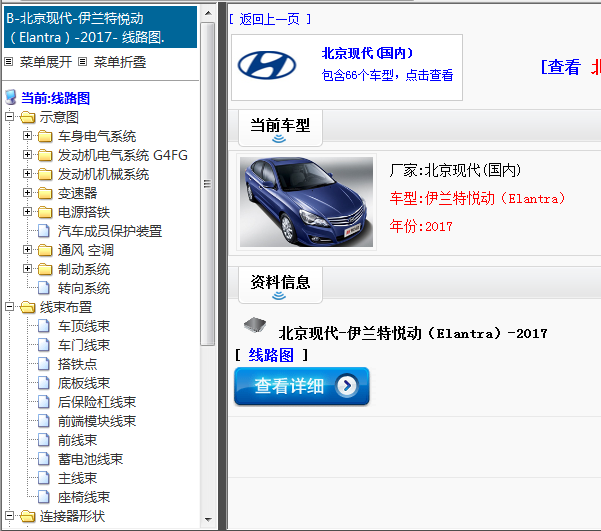This screenshot has height=531, width=601.
Task: Expand the 电源搭铁 node
Action: (x=27, y=211)
